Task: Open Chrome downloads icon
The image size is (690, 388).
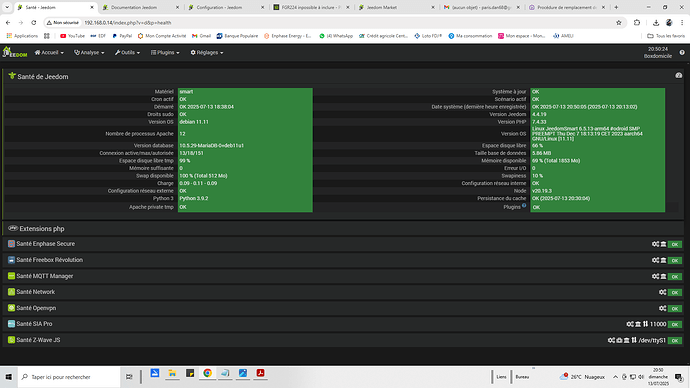Action: pyautogui.click(x=656, y=22)
